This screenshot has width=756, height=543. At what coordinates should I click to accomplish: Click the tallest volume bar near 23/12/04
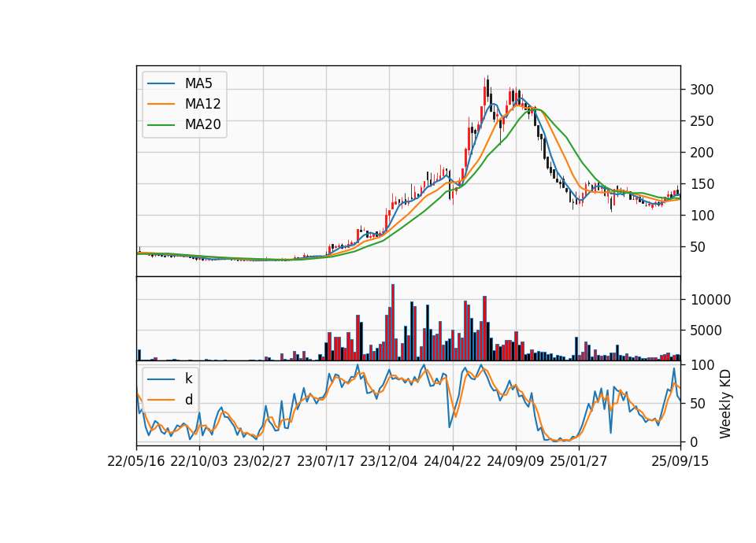[393, 323]
